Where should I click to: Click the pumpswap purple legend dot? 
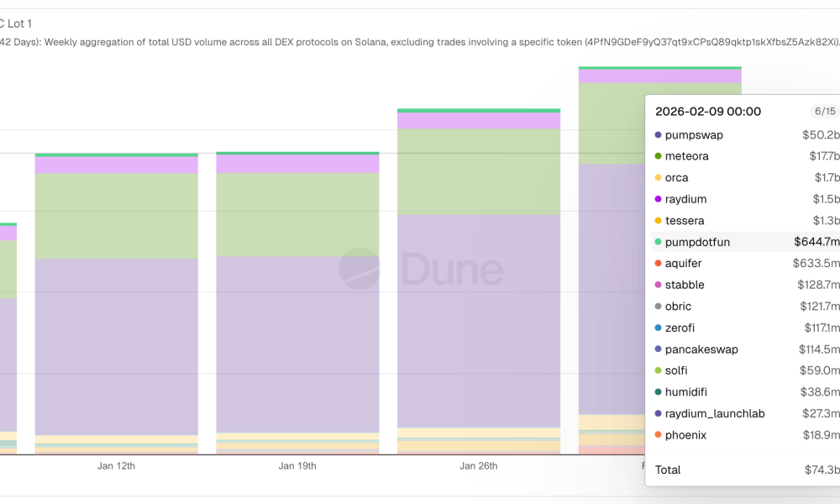(658, 134)
